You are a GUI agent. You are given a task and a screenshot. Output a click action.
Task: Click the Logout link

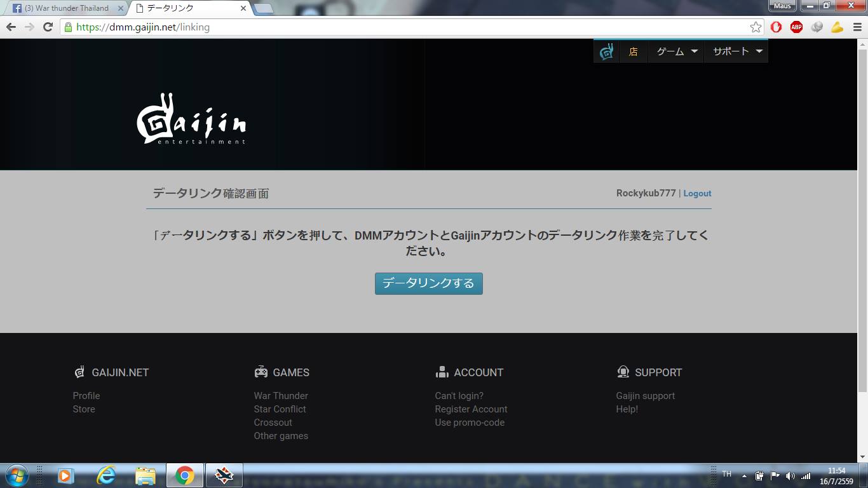(x=697, y=193)
